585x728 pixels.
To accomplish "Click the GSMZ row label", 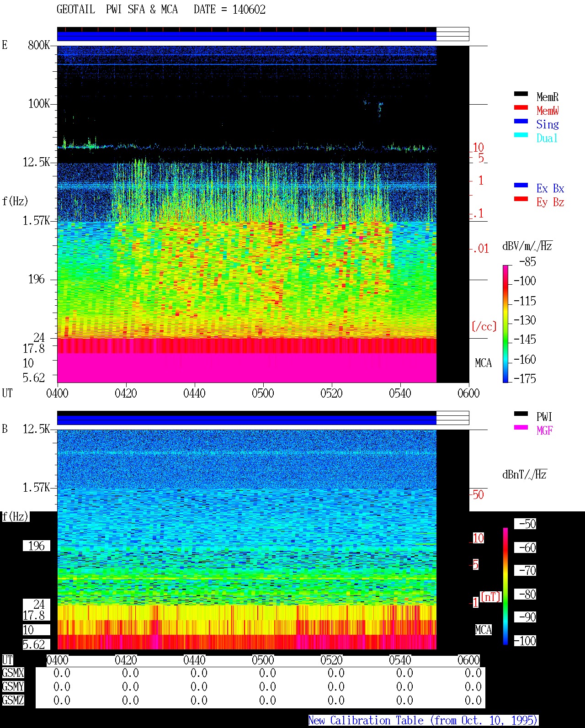I will 13,700.
